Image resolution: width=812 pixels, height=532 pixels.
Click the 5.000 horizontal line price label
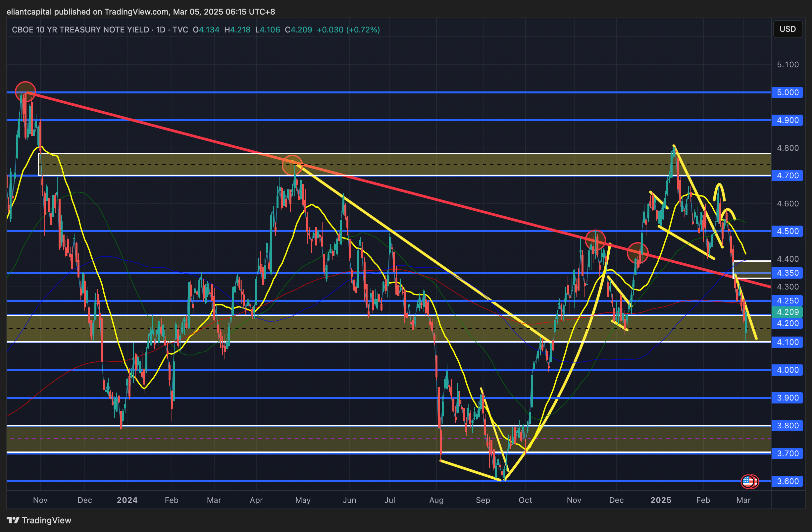787,92
